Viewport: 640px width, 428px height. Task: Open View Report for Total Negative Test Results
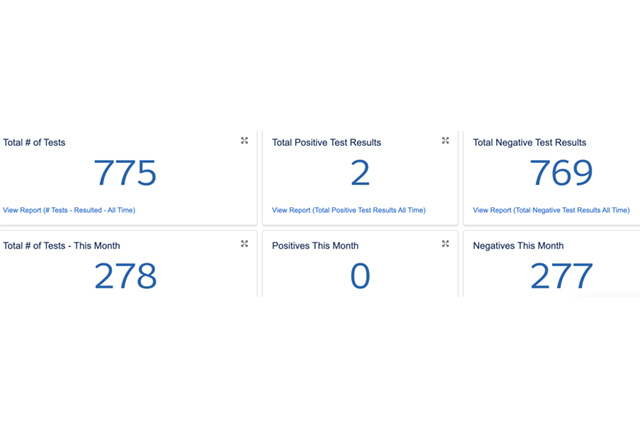551,210
